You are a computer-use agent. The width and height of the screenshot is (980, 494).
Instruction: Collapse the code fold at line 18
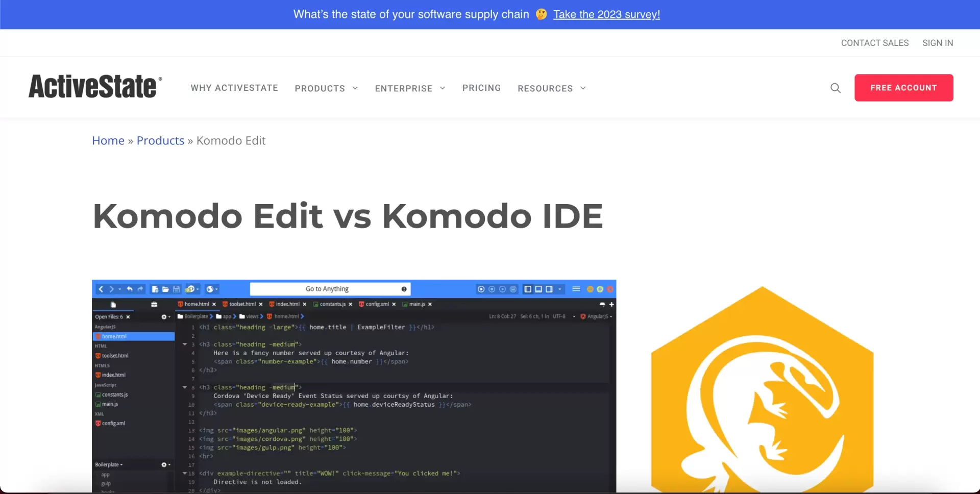tap(185, 474)
